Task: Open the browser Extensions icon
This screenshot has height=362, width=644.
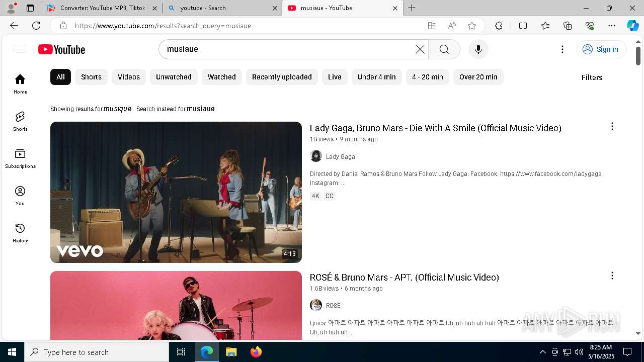Action: coord(499,26)
